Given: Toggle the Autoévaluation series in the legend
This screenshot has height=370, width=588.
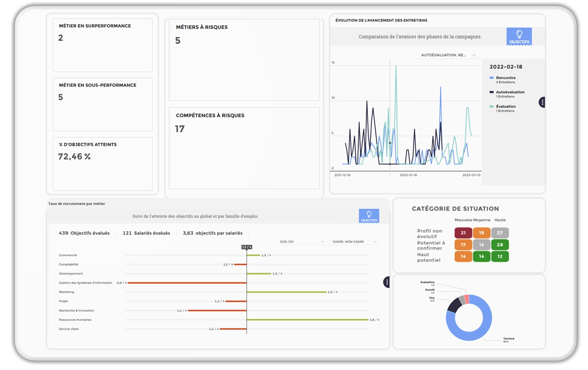Looking at the screenshot, I should [510, 92].
